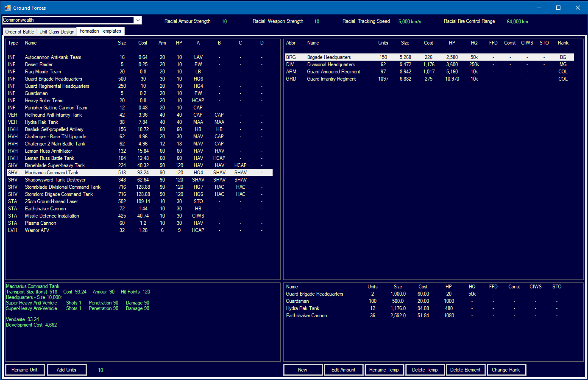
Task: Select Leman Russ Battle Tank
Action: (x=140, y=158)
